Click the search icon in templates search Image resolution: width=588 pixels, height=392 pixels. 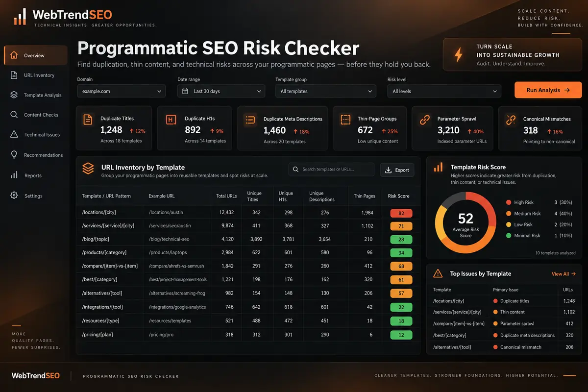click(x=295, y=170)
